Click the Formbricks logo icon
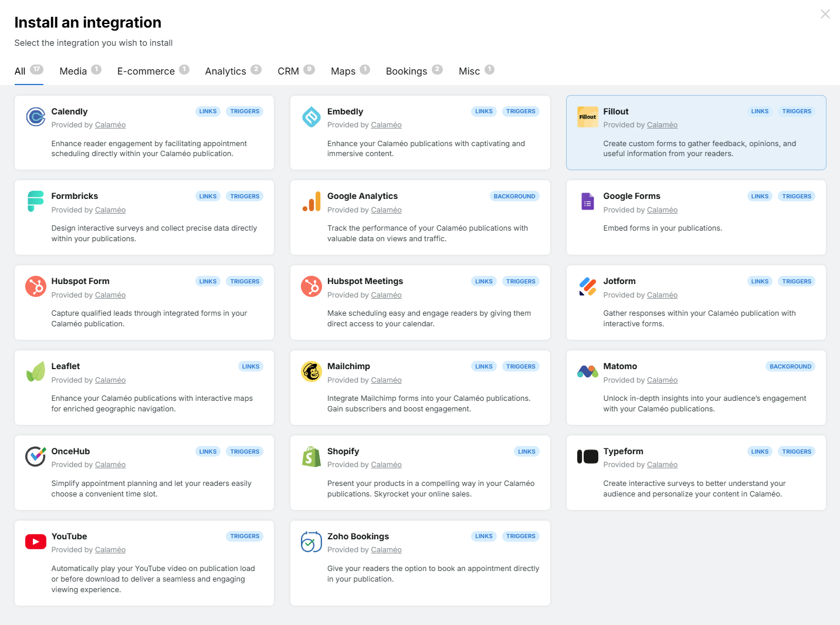Viewport: 840px width, 625px height. [x=36, y=201]
